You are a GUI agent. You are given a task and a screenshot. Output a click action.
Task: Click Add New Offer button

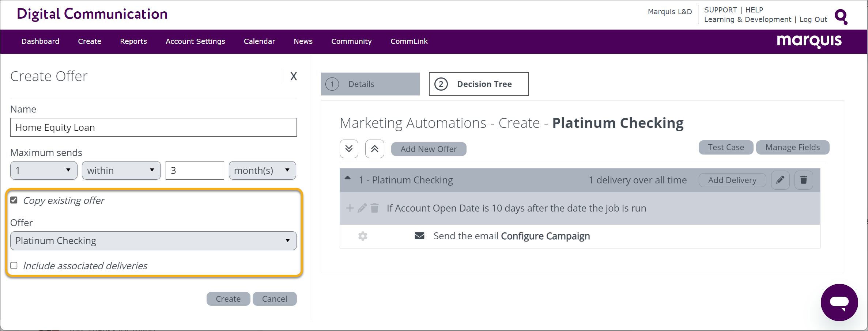pyautogui.click(x=429, y=149)
